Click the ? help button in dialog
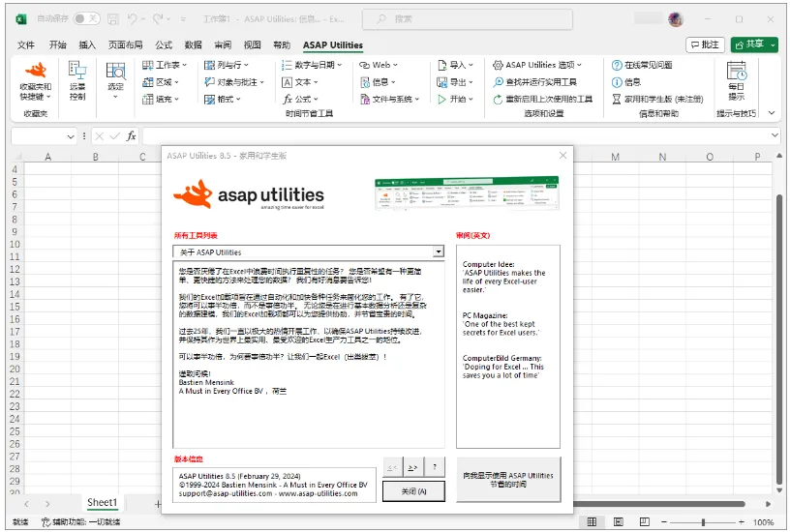 [435, 467]
